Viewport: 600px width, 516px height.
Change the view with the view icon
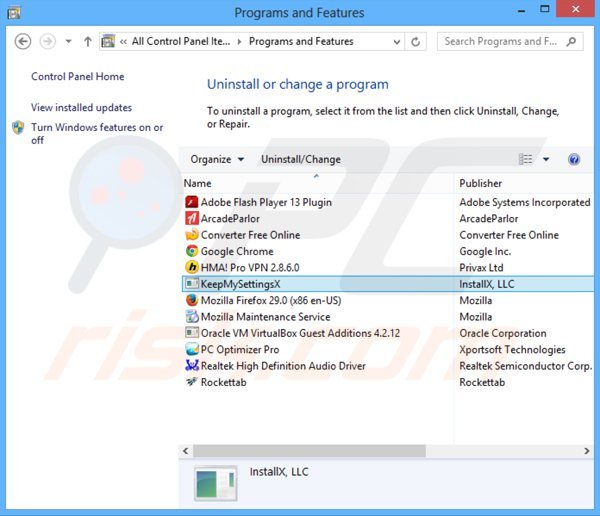[x=525, y=159]
